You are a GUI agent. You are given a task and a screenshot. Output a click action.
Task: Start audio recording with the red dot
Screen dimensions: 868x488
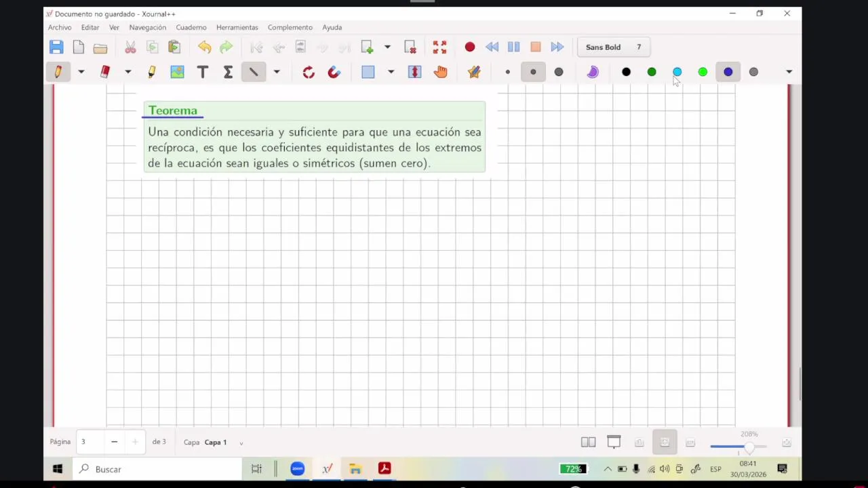coord(470,47)
